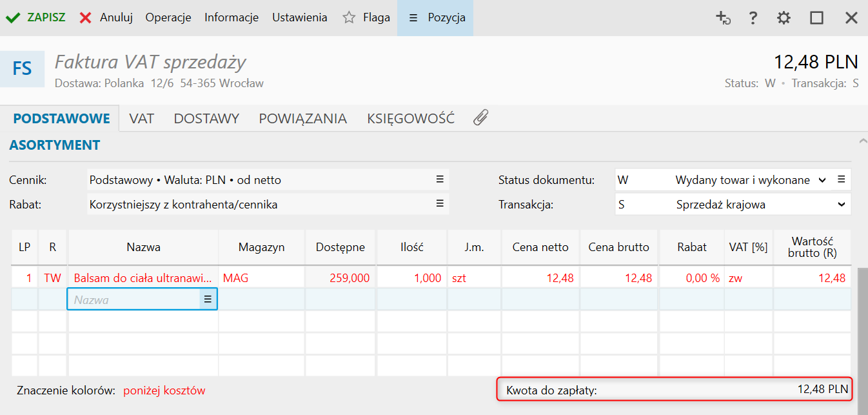
Task: Click the Rabat column header
Action: [x=692, y=247]
